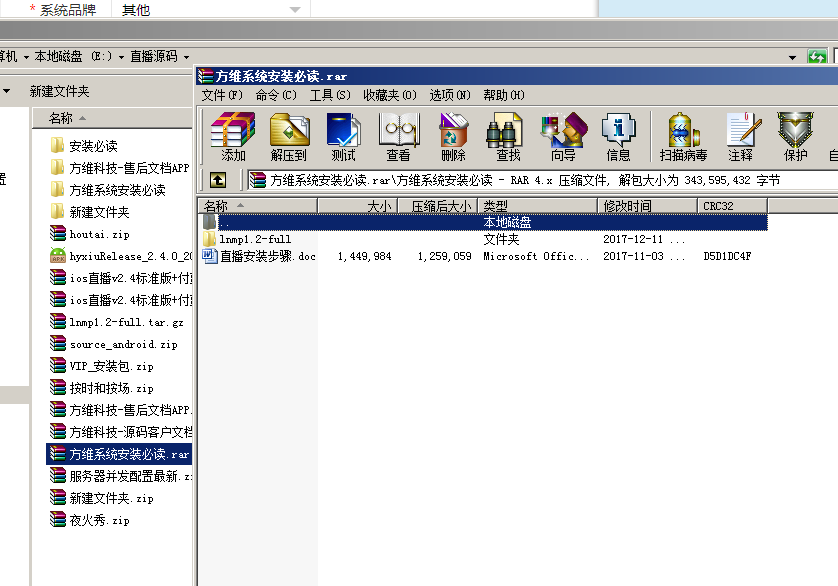The width and height of the screenshot is (838, 586).
Task: Sort archive list by 修改时间 column
Action: [648, 206]
